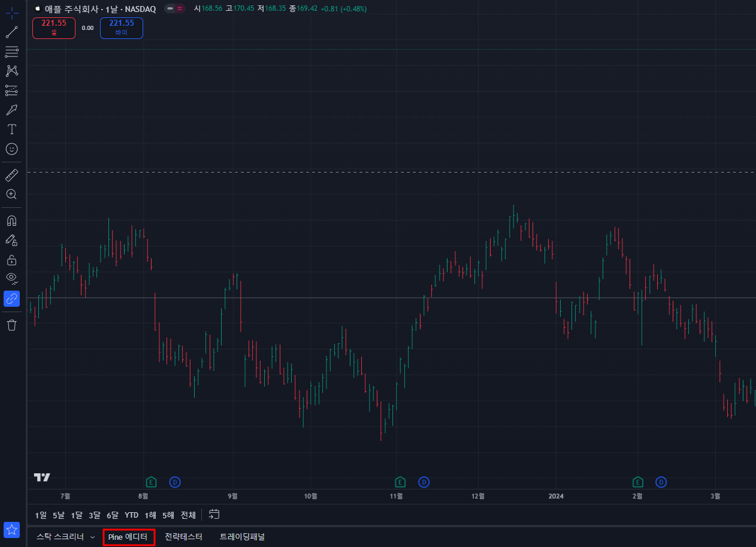Click the 9월 label on time axis
The image size is (756, 547).
232,496
